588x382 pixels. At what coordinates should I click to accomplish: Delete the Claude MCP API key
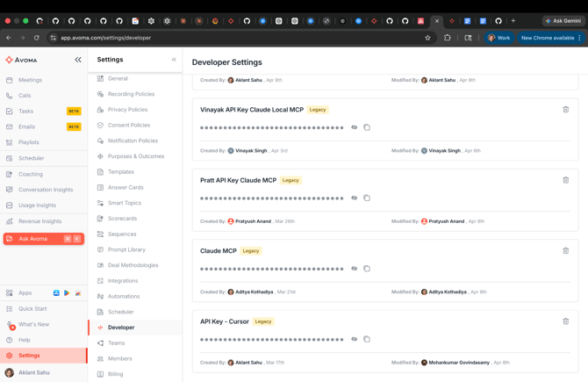565,250
